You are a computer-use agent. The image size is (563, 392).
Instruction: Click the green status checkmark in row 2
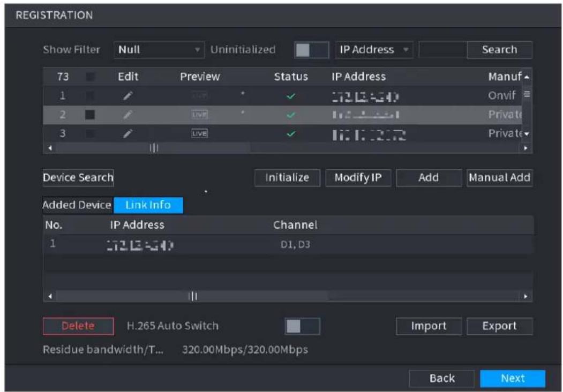291,115
